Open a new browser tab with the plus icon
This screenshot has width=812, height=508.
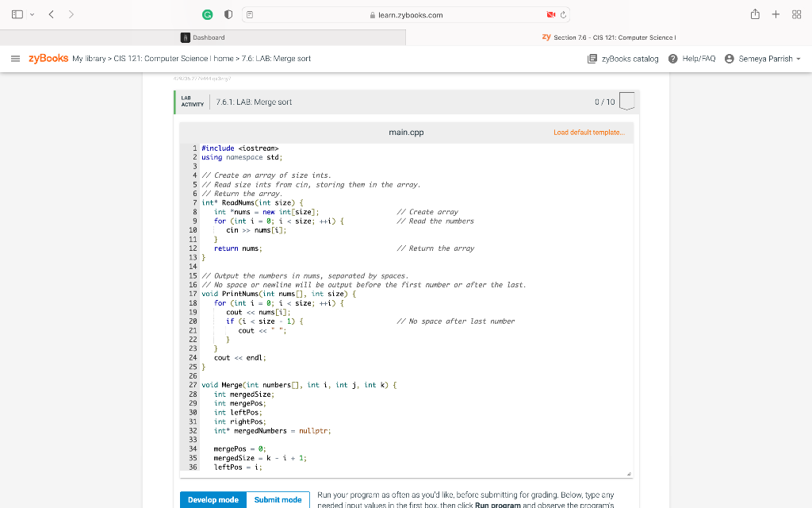pos(776,13)
